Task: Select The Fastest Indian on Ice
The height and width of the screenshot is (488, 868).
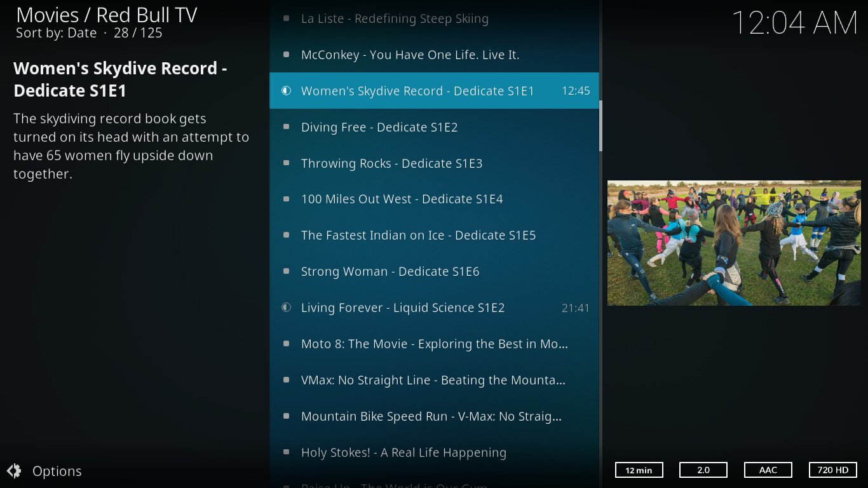Action: (x=434, y=235)
